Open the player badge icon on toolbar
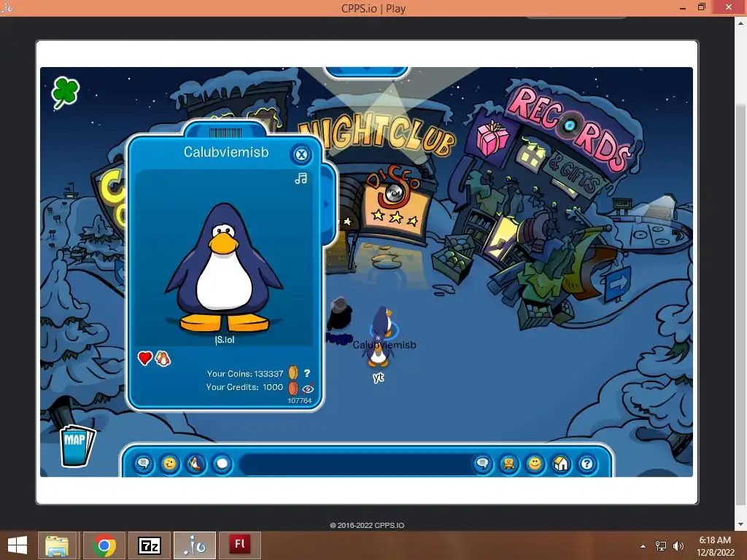 click(508, 463)
